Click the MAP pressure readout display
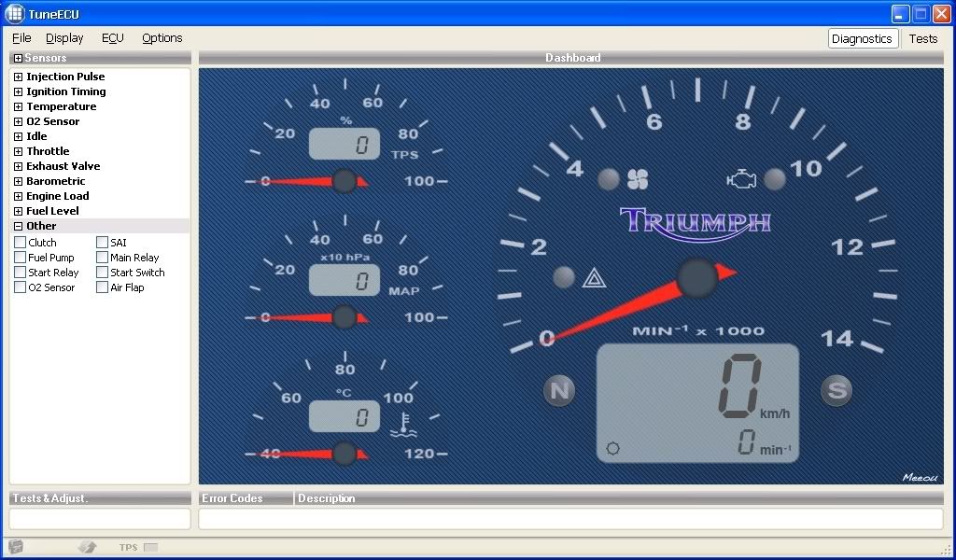 coord(344,280)
